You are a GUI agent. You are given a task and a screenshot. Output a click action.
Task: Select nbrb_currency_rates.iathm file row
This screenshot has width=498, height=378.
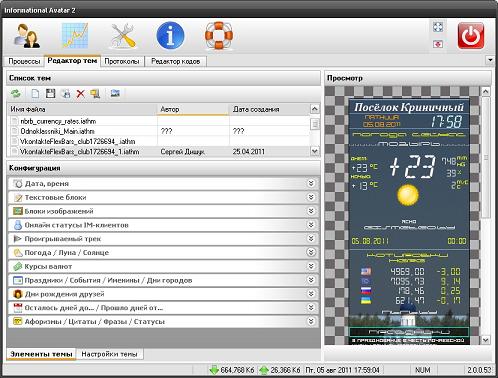[x=159, y=121]
